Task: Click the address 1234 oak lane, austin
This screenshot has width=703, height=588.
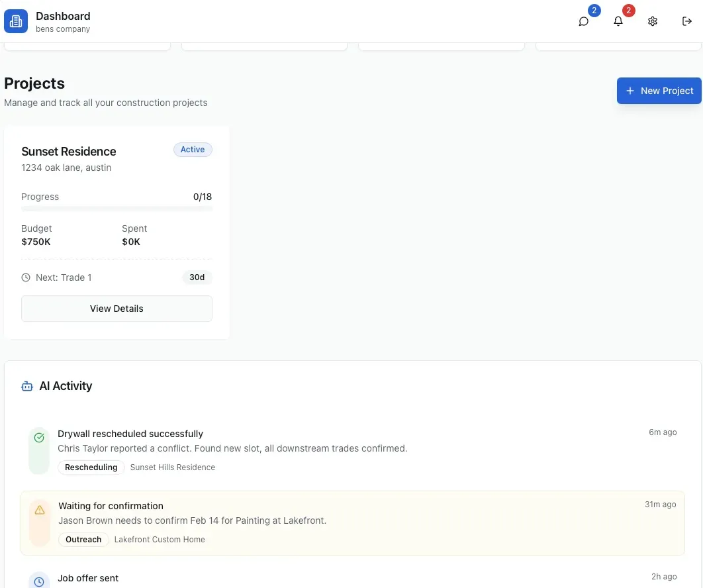Action: [x=66, y=168]
